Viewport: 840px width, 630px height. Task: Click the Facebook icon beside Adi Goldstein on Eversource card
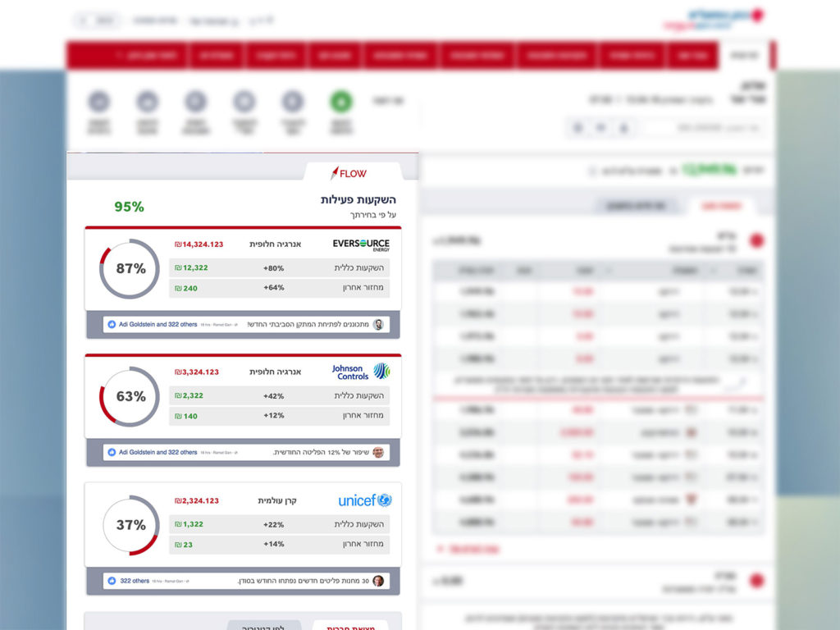tap(111, 325)
